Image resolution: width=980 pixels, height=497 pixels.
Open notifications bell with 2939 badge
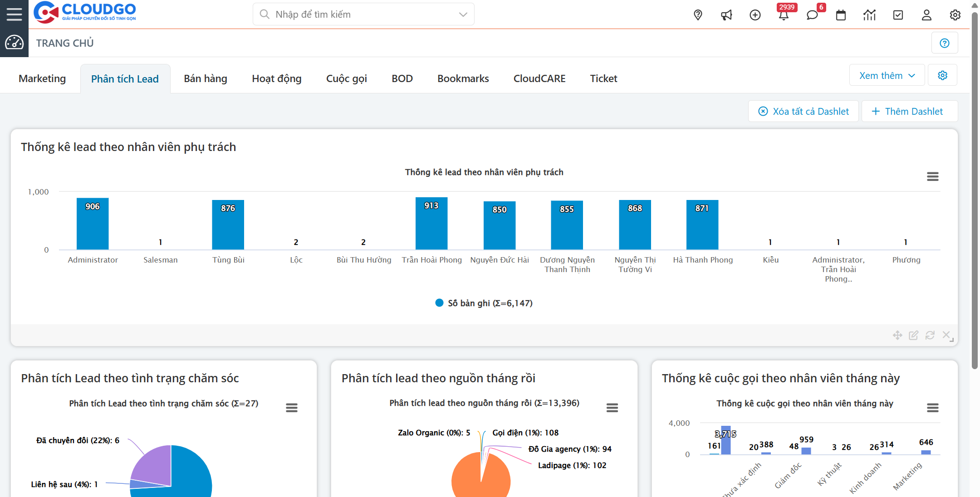[784, 15]
